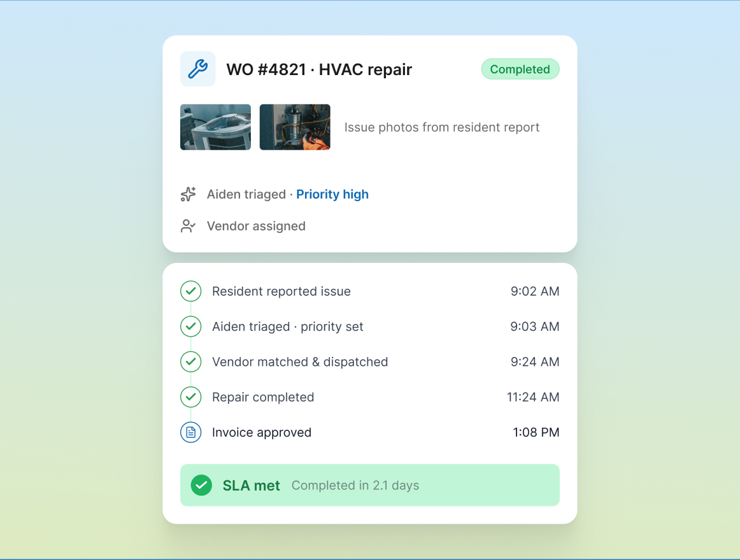Open the HVAC wiring repair photo
This screenshot has height=560, width=740.
(x=295, y=127)
